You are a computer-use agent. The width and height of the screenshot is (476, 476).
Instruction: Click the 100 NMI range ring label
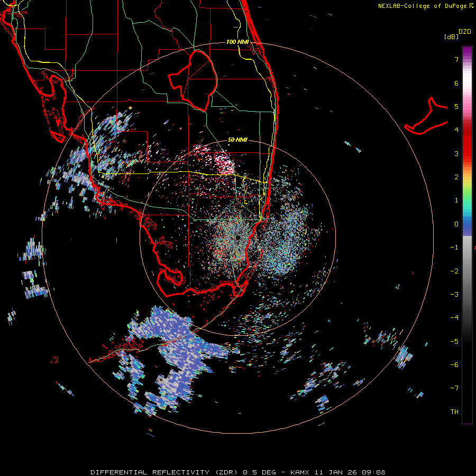click(237, 42)
